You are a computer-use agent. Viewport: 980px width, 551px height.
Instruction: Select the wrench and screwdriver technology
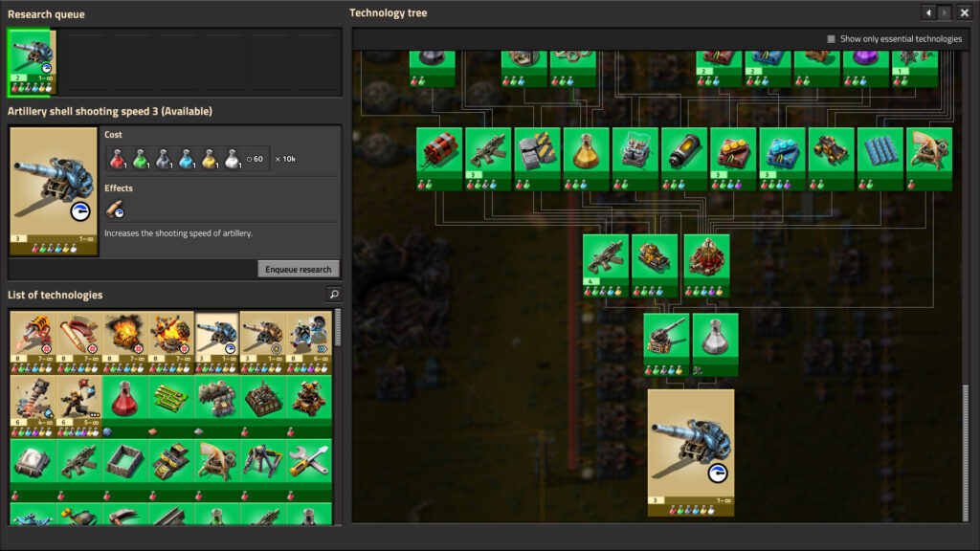coord(308,465)
